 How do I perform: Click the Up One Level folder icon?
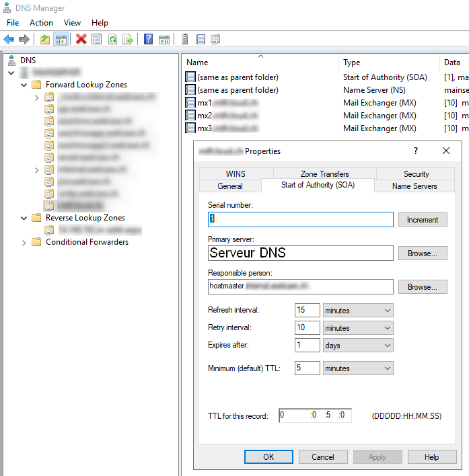tap(45, 40)
